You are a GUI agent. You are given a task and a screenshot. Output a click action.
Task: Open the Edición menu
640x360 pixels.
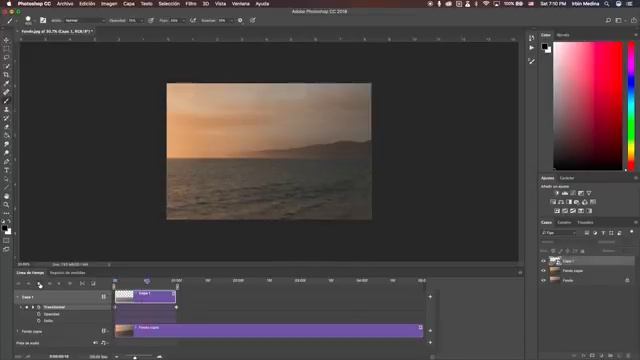point(87,4)
